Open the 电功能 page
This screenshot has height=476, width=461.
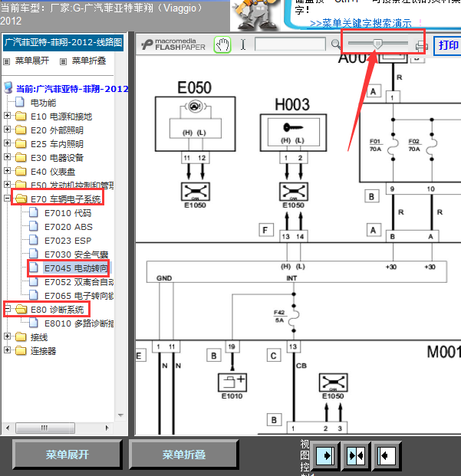[43, 103]
